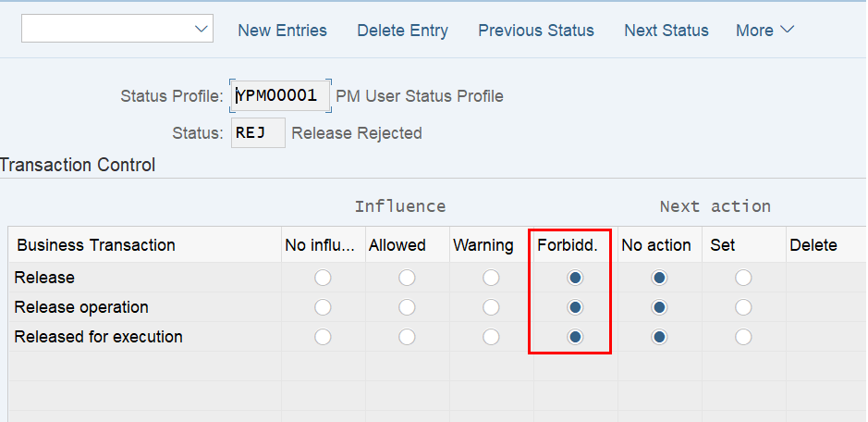
Task: Select Forbidden radio for Release row
Action: point(575,278)
